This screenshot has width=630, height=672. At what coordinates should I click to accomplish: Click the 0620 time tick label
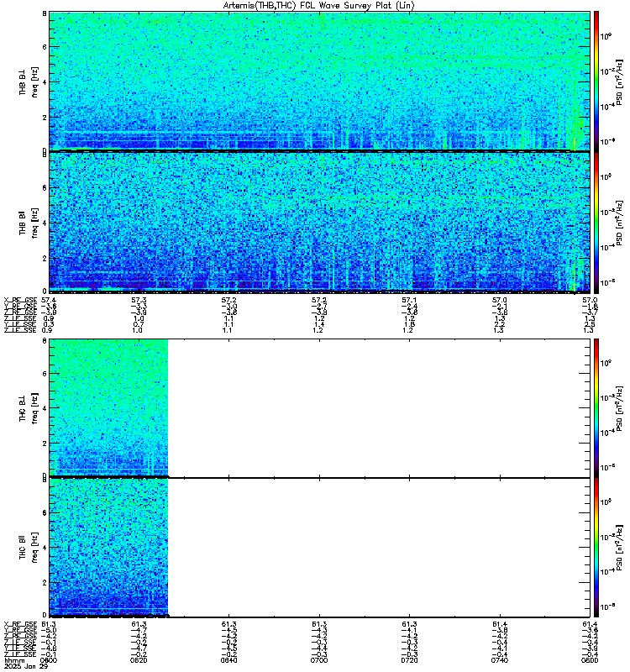click(139, 660)
